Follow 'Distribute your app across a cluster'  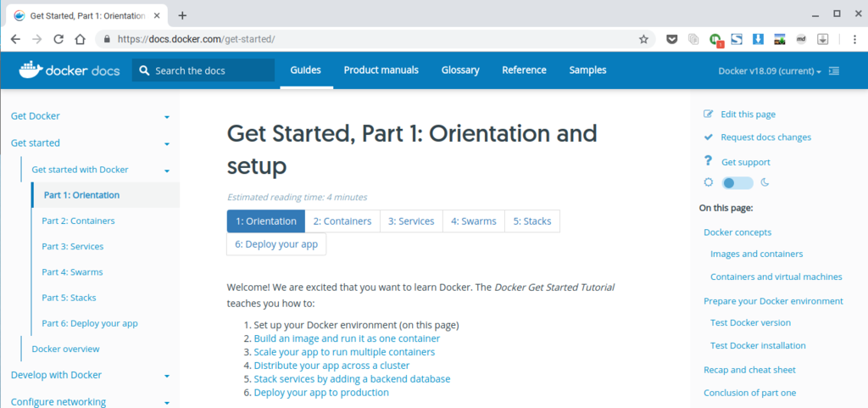click(331, 366)
